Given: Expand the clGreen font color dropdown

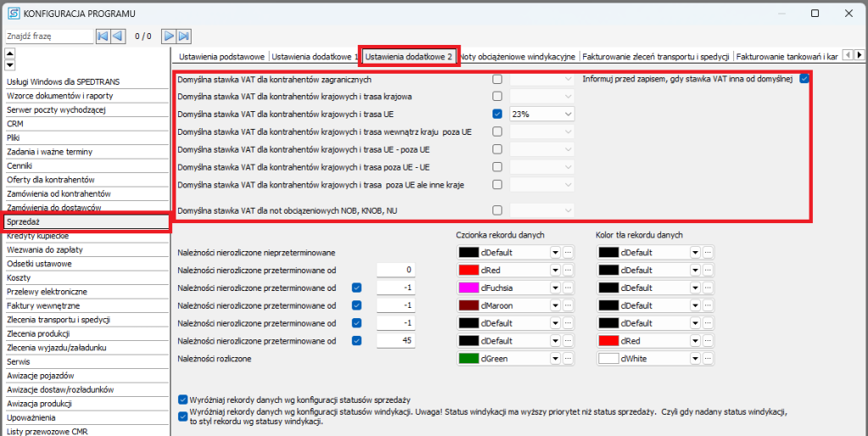Looking at the screenshot, I should (x=555, y=359).
